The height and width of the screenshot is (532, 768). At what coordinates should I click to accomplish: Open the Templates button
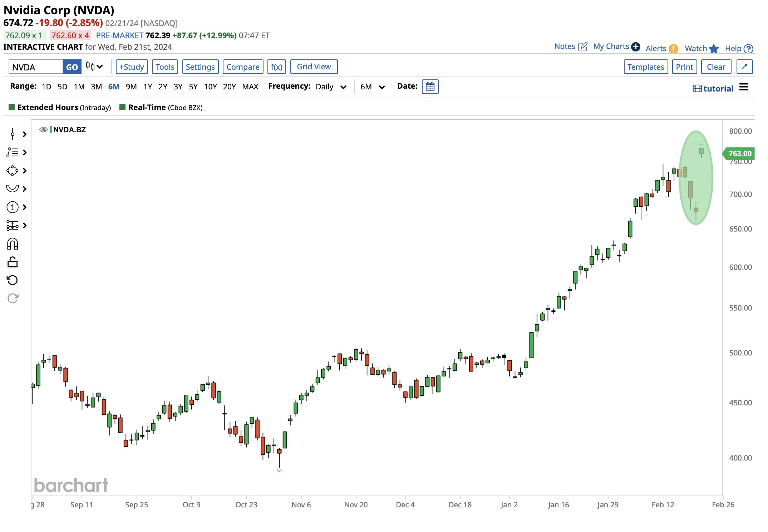point(646,67)
